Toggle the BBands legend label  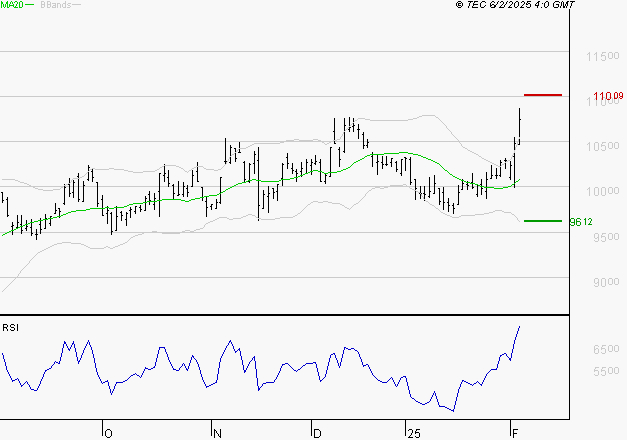(54, 5)
